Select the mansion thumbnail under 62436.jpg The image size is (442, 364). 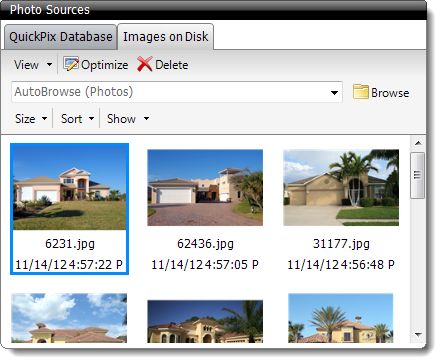(205, 321)
